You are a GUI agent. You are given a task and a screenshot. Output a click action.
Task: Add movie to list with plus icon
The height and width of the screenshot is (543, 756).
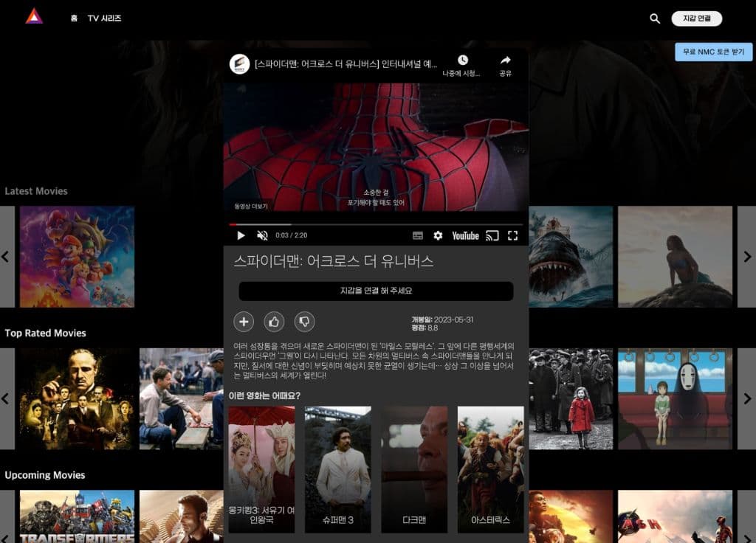pyautogui.click(x=244, y=322)
